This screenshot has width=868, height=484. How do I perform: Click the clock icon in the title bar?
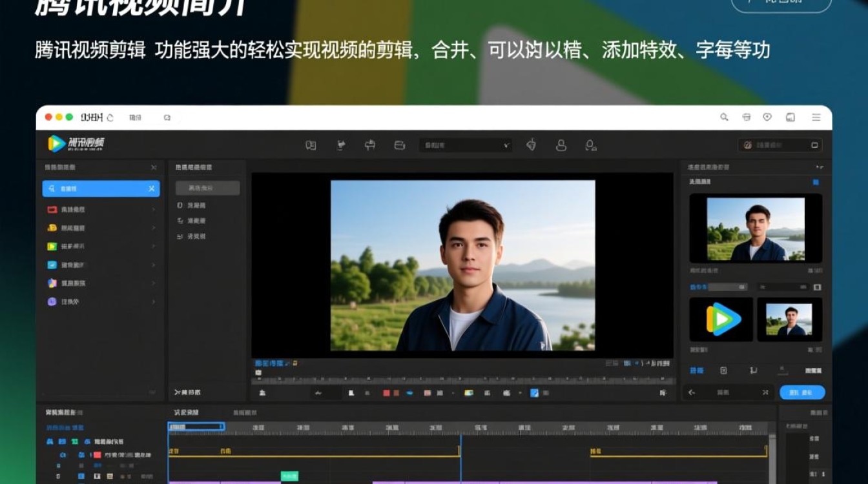click(x=767, y=117)
